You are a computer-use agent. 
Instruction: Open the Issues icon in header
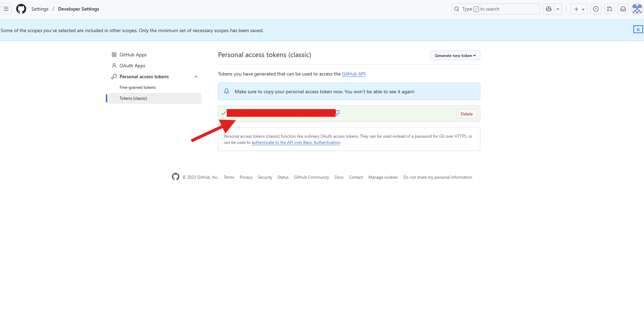(x=596, y=9)
